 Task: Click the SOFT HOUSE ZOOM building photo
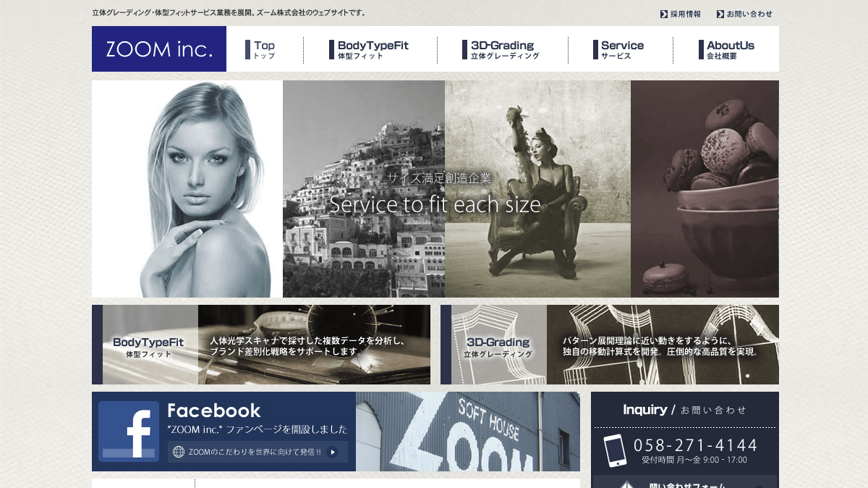click(468, 432)
